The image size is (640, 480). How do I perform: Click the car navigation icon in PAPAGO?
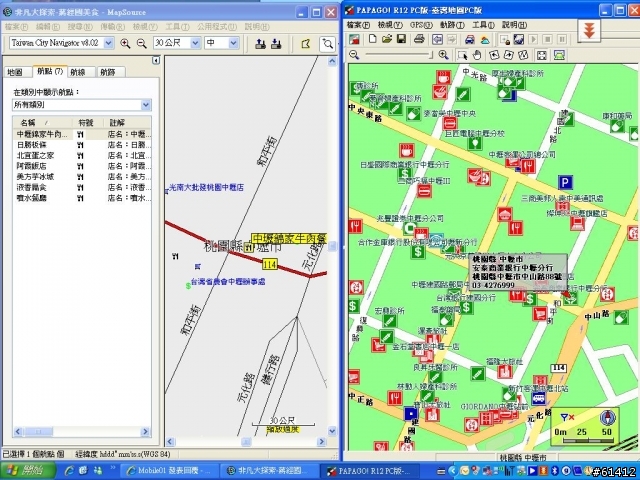point(469,39)
